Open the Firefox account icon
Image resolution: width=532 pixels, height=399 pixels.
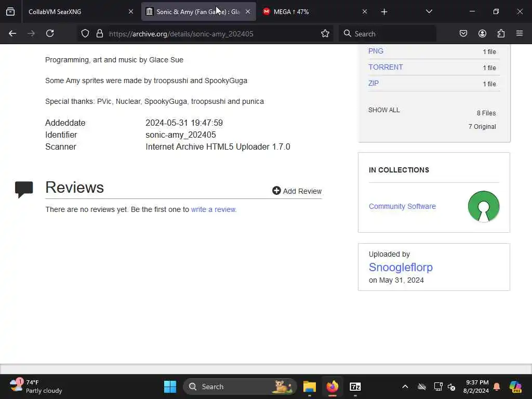[x=482, y=34]
